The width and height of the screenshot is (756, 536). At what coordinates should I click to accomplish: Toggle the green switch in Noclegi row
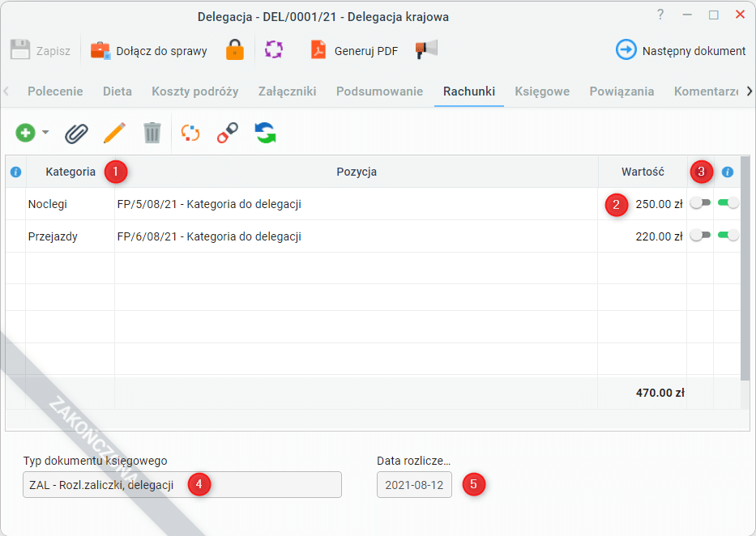(728, 203)
